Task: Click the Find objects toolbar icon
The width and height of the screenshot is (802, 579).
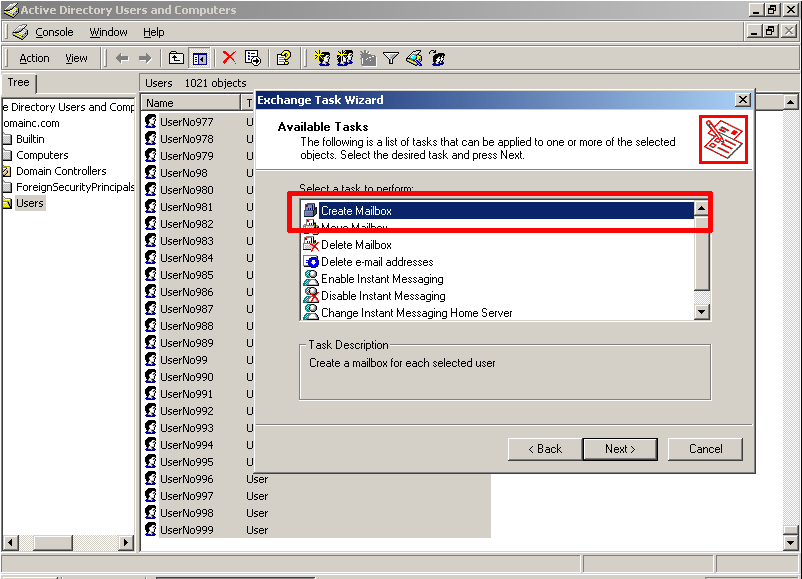Action: (x=414, y=58)
